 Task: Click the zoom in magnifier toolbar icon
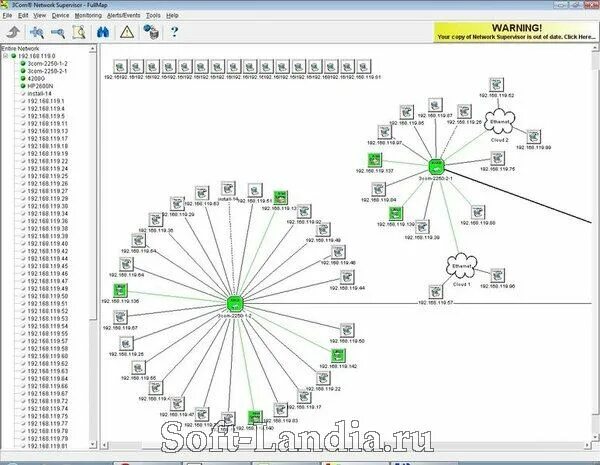[x=37, y=32]
